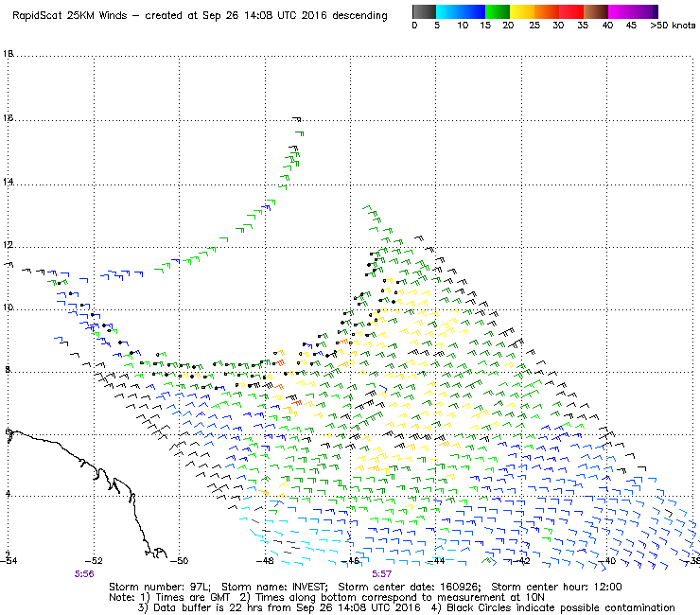Click note about measurement at 10N
The height and width of the screenshot is (615, 700).
(392, 597)
